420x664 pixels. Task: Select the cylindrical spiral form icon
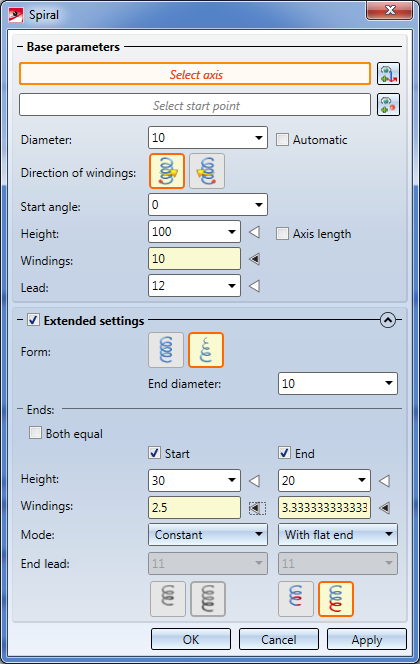166,350
